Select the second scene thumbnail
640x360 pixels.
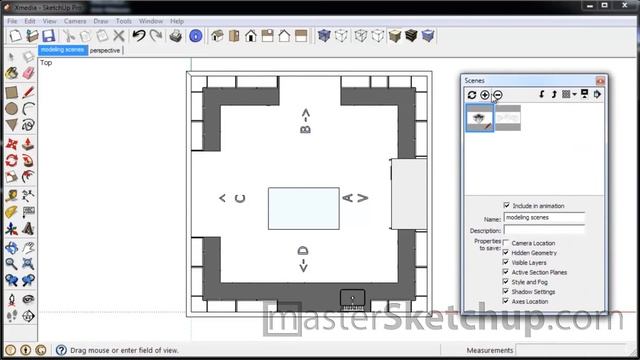(x=508, y=118)
